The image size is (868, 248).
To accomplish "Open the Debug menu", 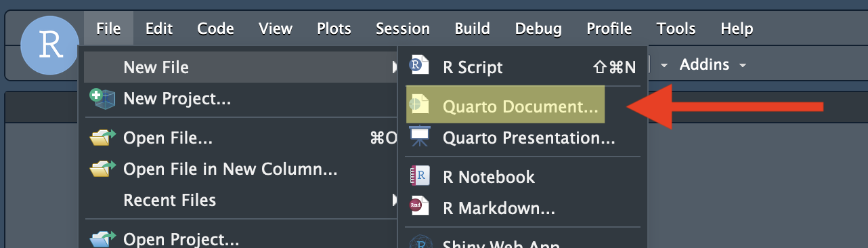I will [x=538, y=28].
